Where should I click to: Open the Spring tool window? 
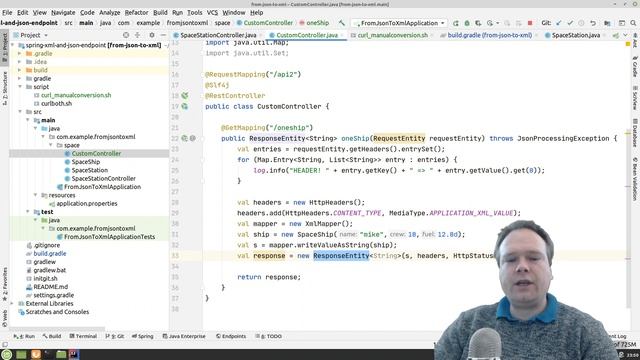[143, 336]
